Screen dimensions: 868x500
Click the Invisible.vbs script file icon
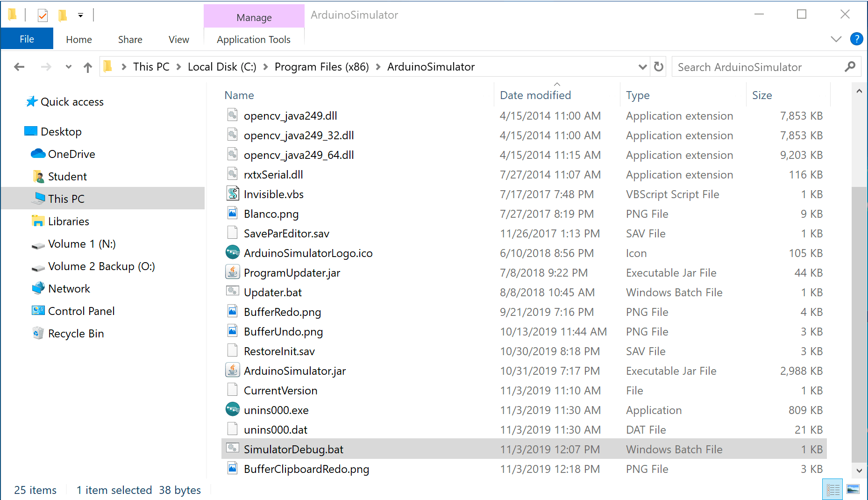click(232, 193)
